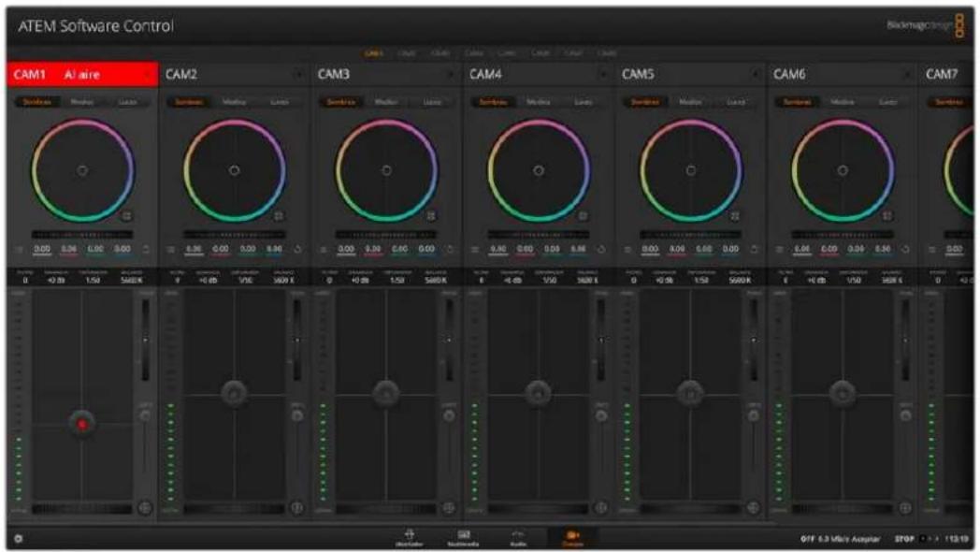Open the CAM6 header dropdown arrow
980x552 pixels.
[907, 75]
